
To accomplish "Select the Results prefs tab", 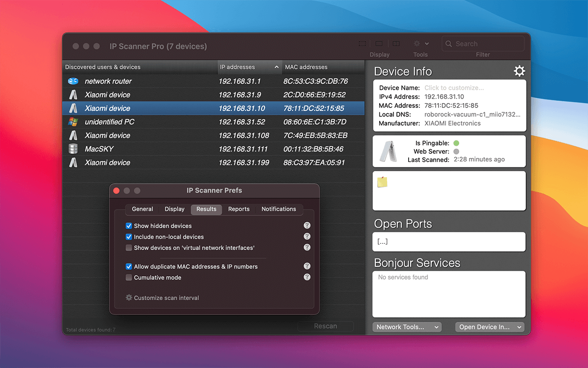I will pos(206,209).
